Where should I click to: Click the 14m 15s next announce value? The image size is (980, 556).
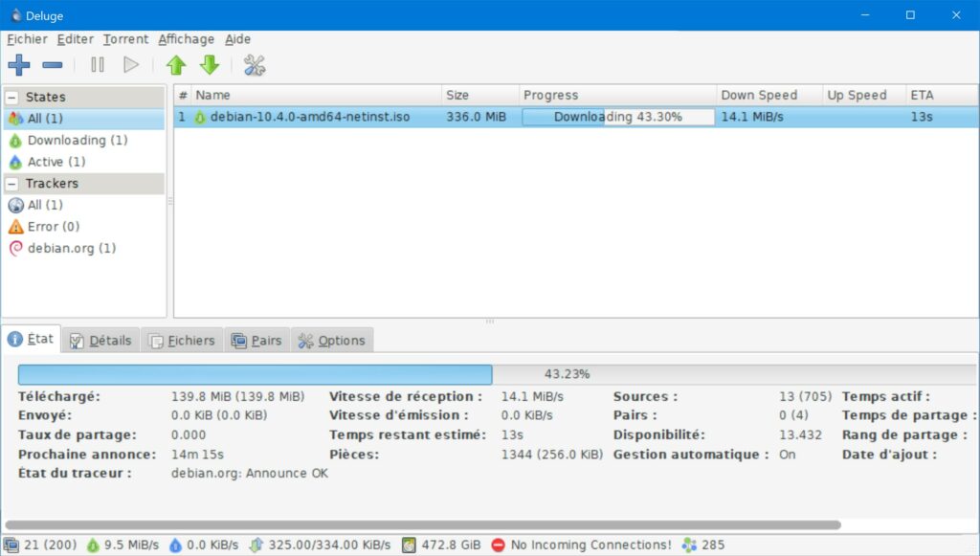(197, 455)
